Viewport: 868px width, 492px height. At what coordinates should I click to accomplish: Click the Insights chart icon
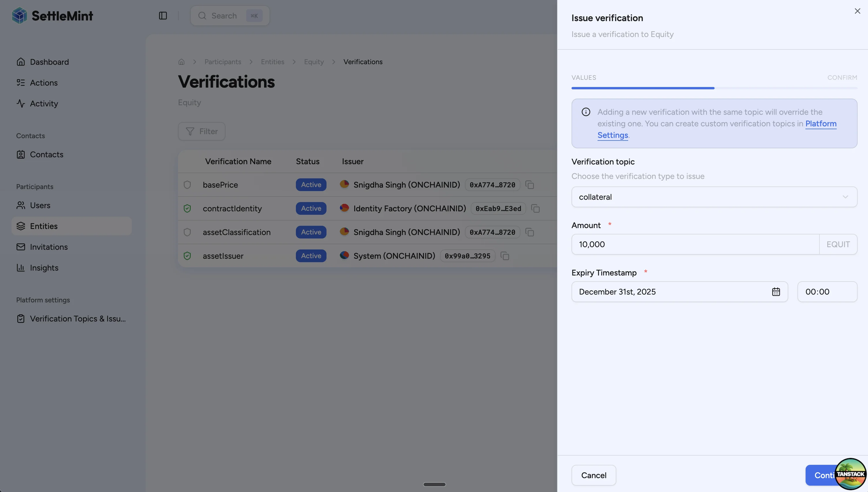[x=21, y=268]
